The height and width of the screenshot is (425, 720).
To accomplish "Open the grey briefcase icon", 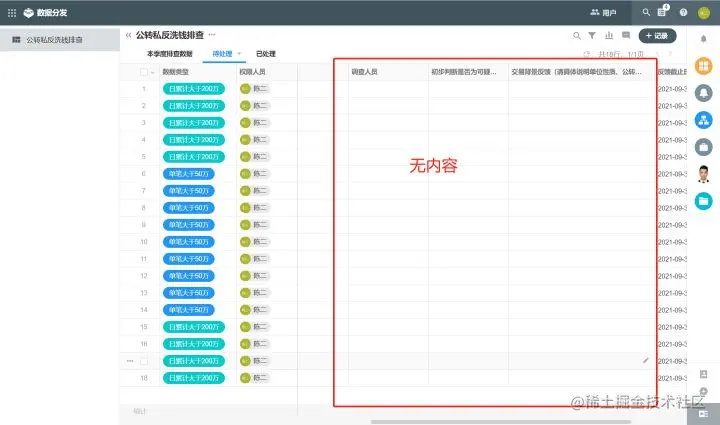I will coord(703,147).
